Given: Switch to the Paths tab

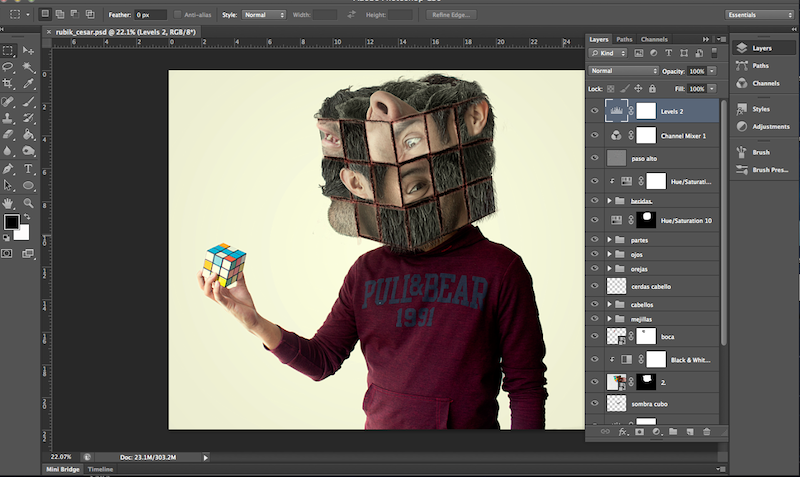Looking at the screenshot, I should [624, 39].
